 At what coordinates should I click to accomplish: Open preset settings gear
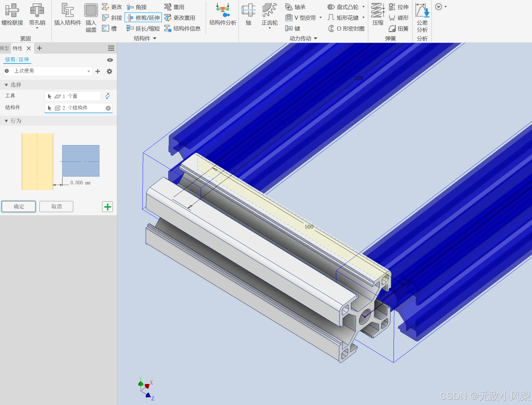tap(109, 71)
